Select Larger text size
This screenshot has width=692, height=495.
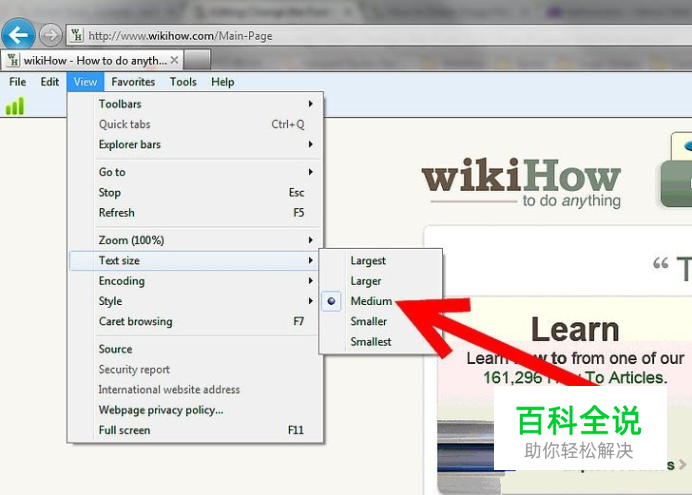click(x=380, y=281)
